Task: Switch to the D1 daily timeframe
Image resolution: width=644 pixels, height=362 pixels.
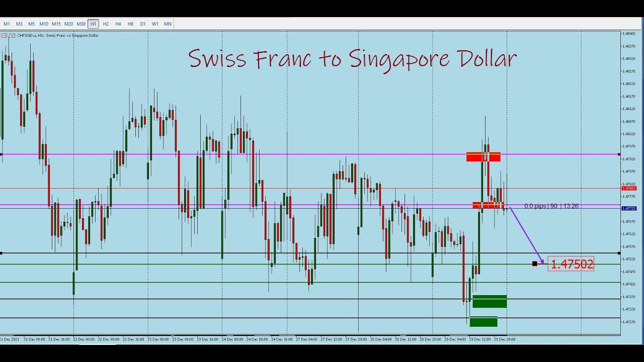Action: pyautogui.click(x=143, y=24)
